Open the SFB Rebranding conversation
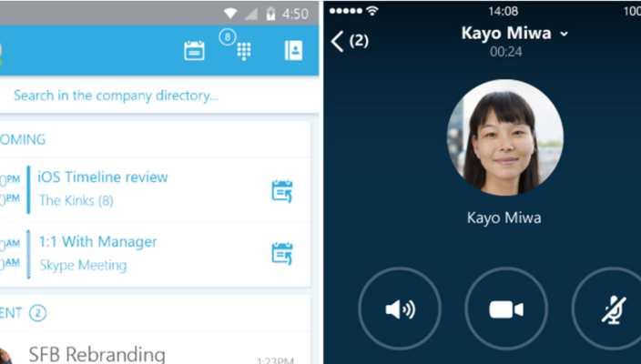The image size is (641, 364). (97, 353)
